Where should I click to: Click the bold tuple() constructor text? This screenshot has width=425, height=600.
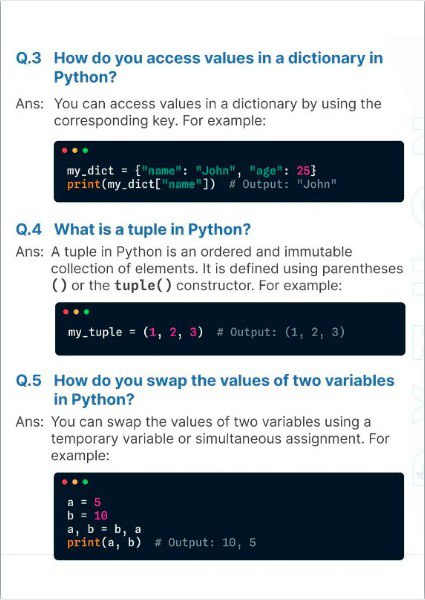[143, 285]
